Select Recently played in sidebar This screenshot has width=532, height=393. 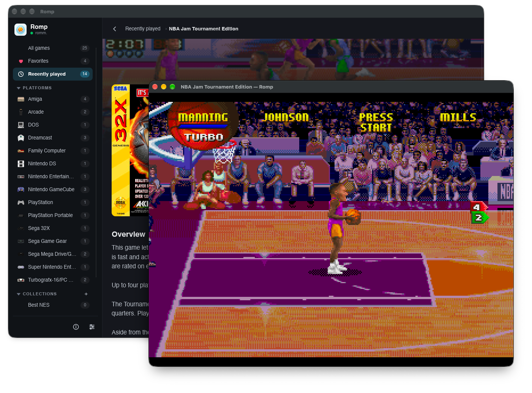[53, 74]
